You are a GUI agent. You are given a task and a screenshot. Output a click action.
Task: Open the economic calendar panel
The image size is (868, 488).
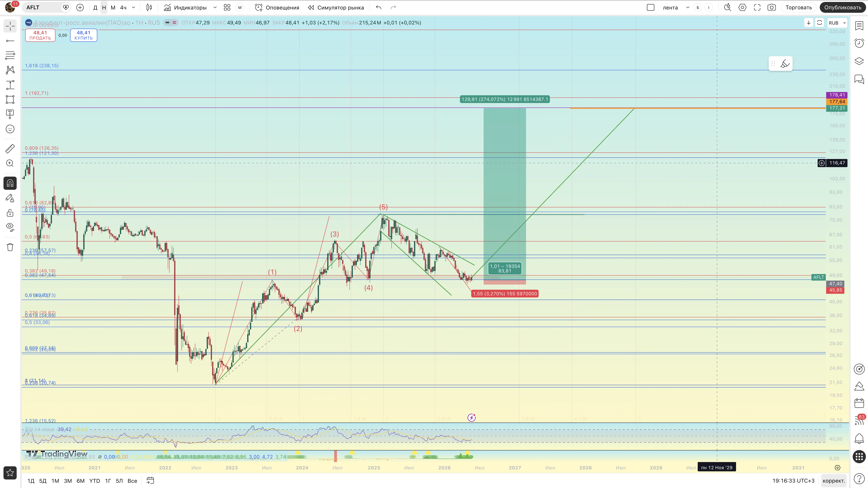point(859,403)
